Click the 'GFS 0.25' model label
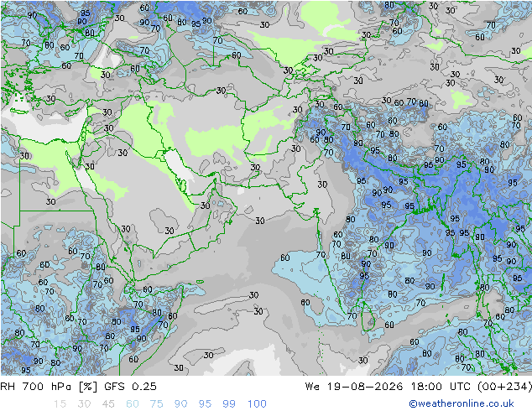Viewport: 532px width, 411px height. click(x=131, y=387)
